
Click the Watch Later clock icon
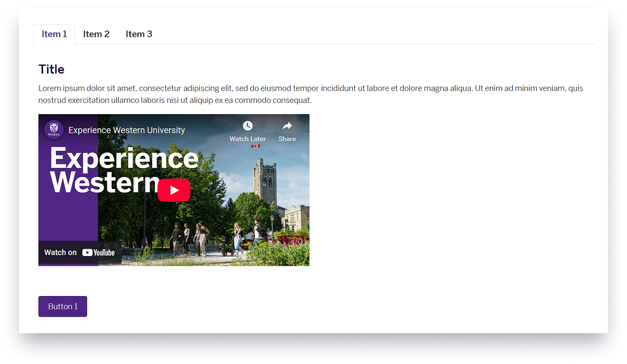point(247,126)
